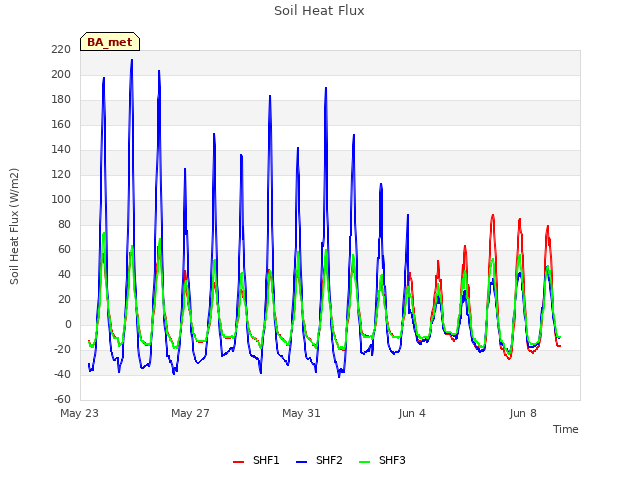Select the Soil Heat Flux chart title
The height and width of the screenshot is (480, 640).
click(319, 11)
